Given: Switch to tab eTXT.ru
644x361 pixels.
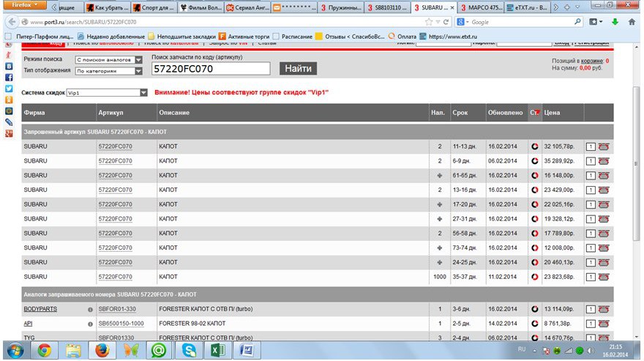Looking at the screenshot, I should [527, 7].
